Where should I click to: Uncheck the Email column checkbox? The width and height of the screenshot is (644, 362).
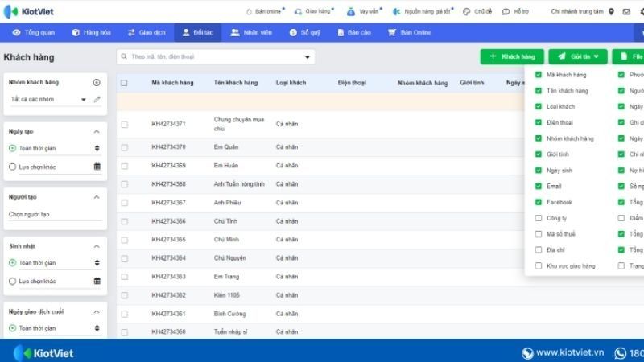pos(539,186)
